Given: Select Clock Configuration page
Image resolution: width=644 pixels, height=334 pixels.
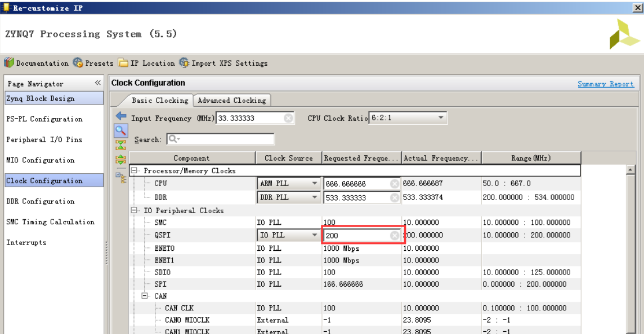Looking at the screenshot, I should (54, 180).
